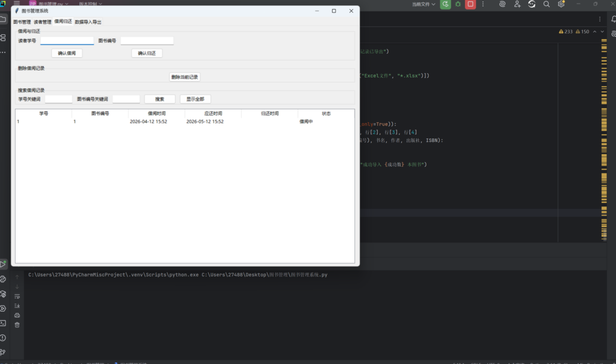This screenshot has width=616, height=364.
Task: Stop the running program with red square
Action: pos(470,4)
